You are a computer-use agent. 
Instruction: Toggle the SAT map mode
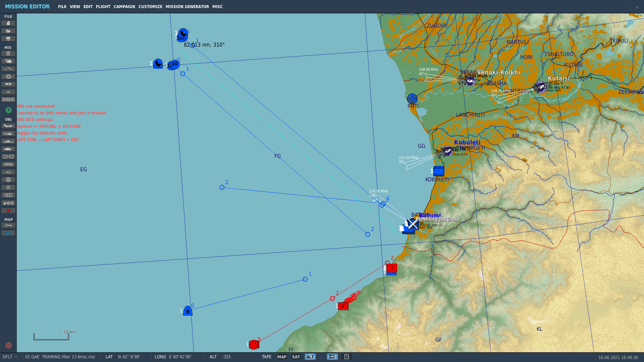coord(296,357)
